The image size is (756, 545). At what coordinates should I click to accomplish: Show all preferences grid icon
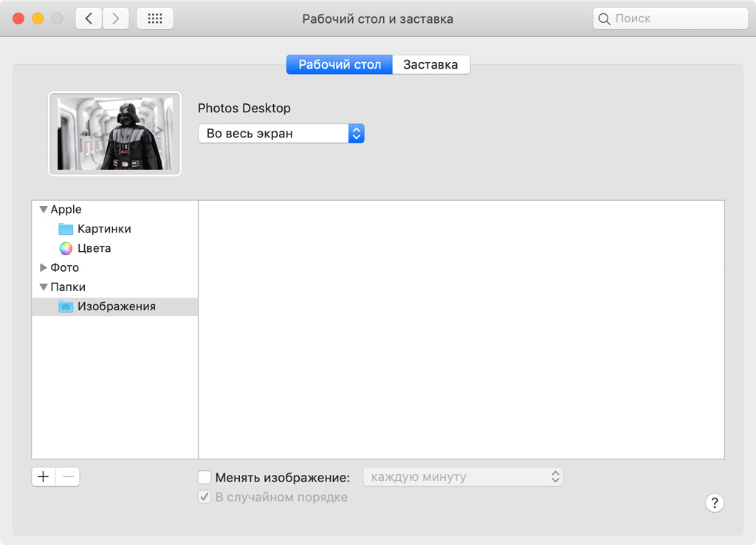[155, 18]
